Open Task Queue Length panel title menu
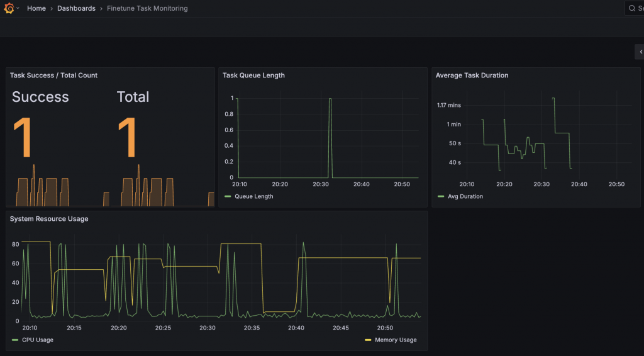644x356 pixels. [253, 75]
